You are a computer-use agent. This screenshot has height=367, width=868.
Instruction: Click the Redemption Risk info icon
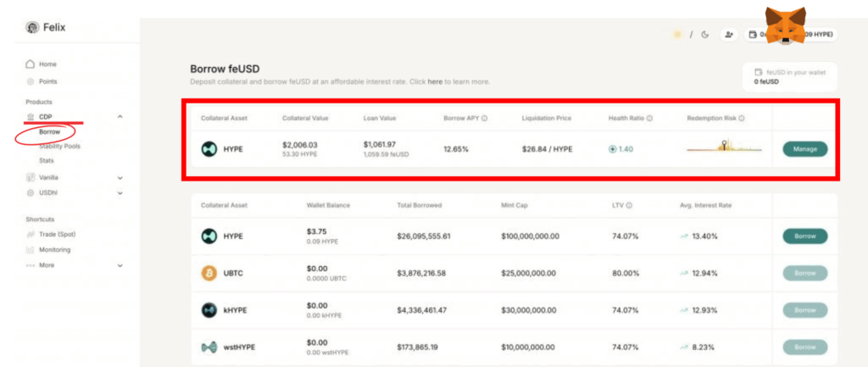[x=741, y=119]
